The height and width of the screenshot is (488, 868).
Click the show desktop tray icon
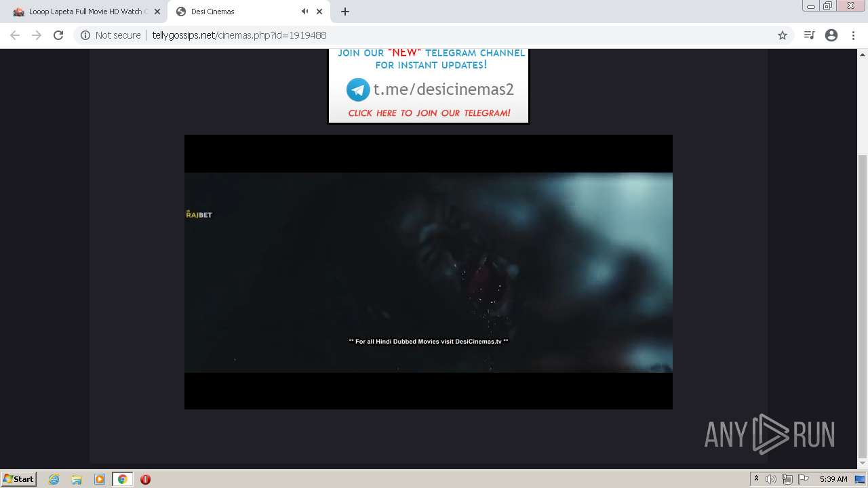click(x=861, y=479)
